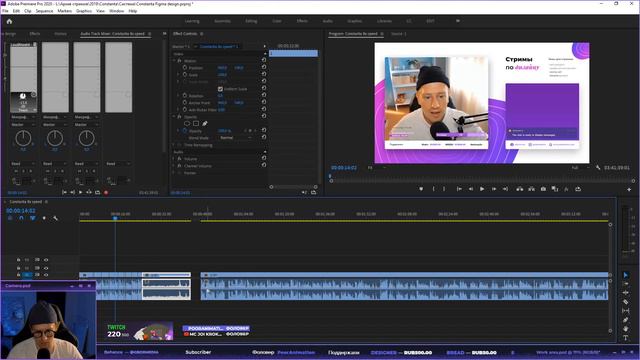Reset the Rotation parameter
The image size is (640, 360).
pyautogui.click(x=264, y=96)
